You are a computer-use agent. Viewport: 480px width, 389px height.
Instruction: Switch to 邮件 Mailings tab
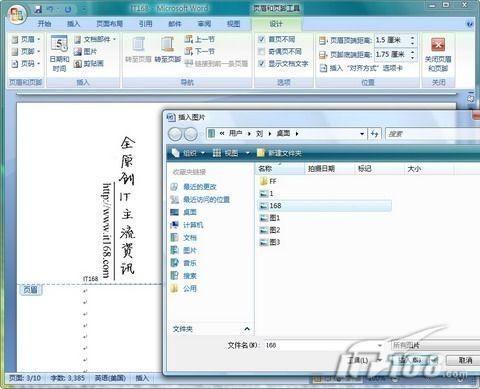175,24
